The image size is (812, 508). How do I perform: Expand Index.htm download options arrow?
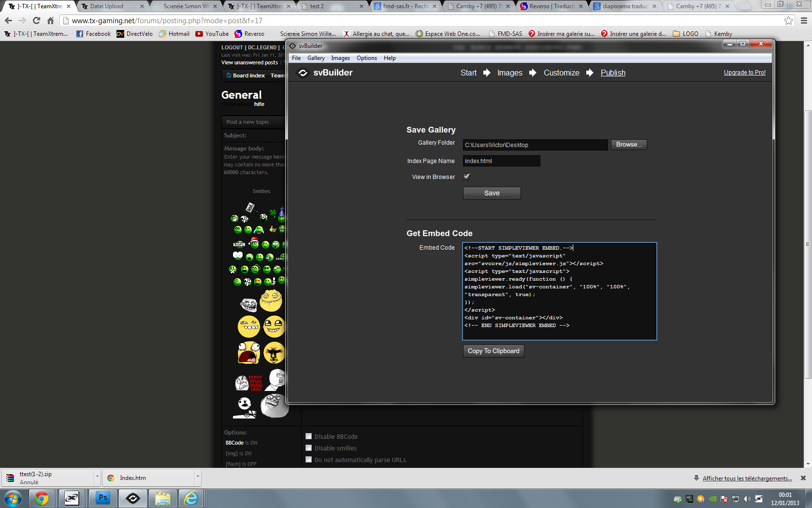[x=198, y=477]
